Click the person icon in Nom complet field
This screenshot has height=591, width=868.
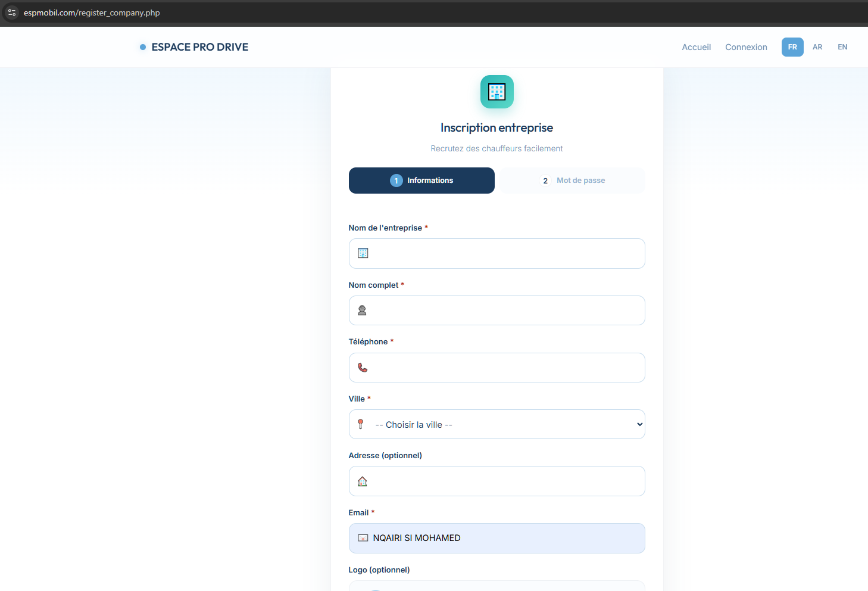click(362, 310)
